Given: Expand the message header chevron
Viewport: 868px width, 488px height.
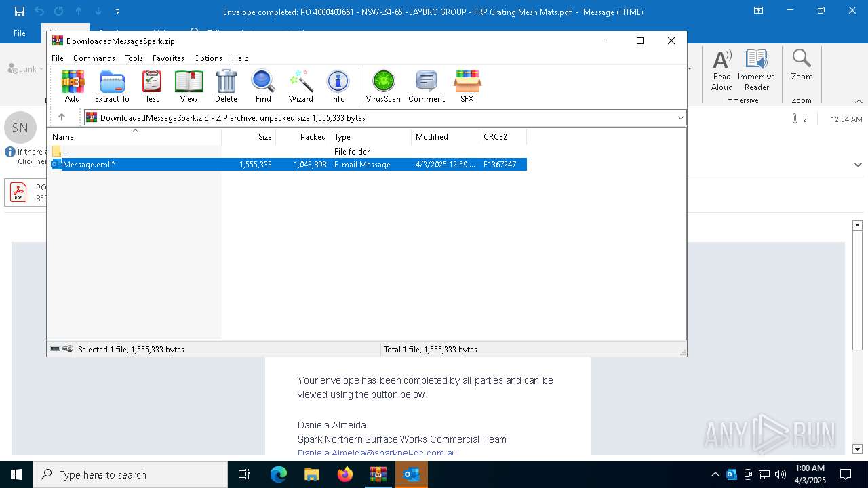Looking at the screenshot, I should (x=859, y=165).
